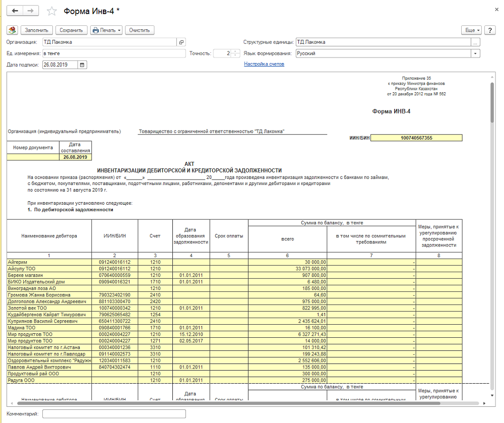Click the Заполнить button
Viewport: 504px width, 423px height.
pos(37,30)
